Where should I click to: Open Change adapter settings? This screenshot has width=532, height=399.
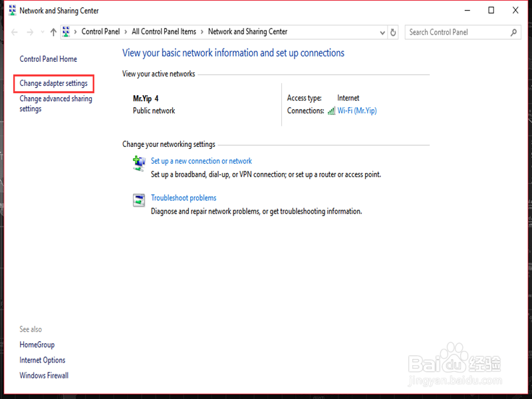[x=53, y=83]
